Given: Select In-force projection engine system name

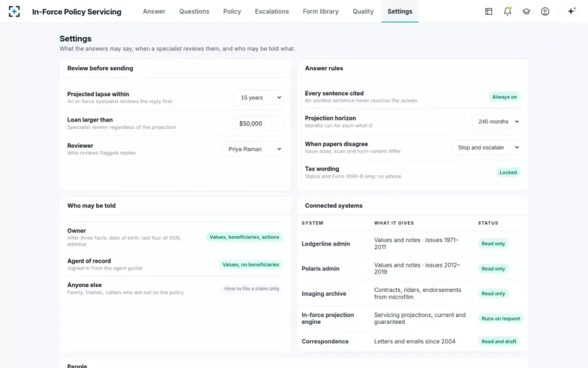Looking at the screenshot, I should pos(328,318).
